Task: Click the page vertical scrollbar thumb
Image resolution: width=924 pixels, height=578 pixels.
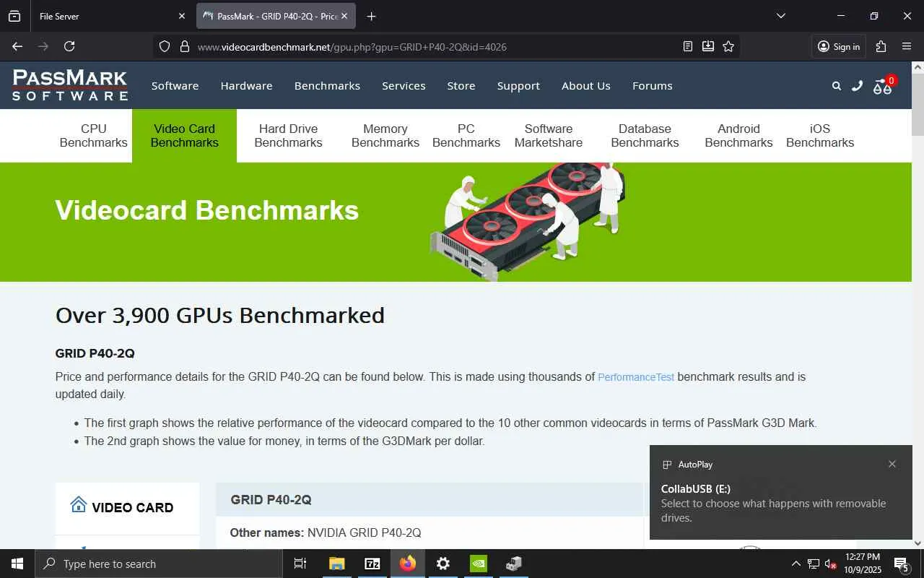Action: pos(918,105)
